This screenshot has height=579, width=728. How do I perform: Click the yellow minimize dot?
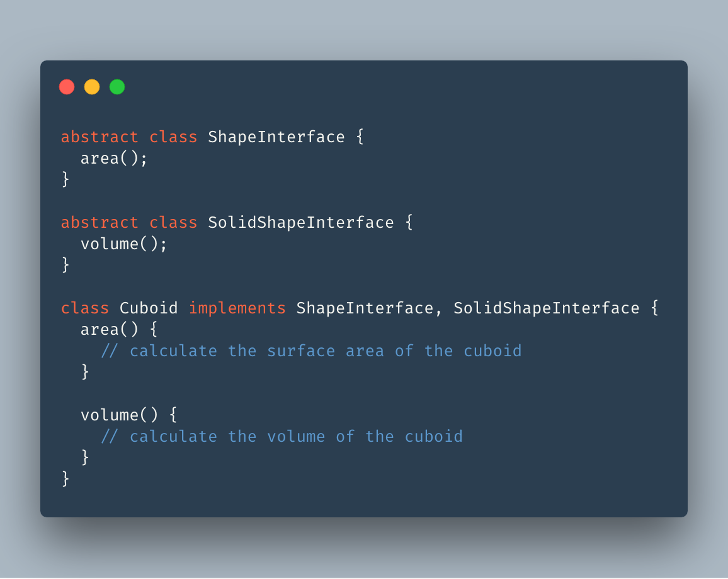coord(92,87)
